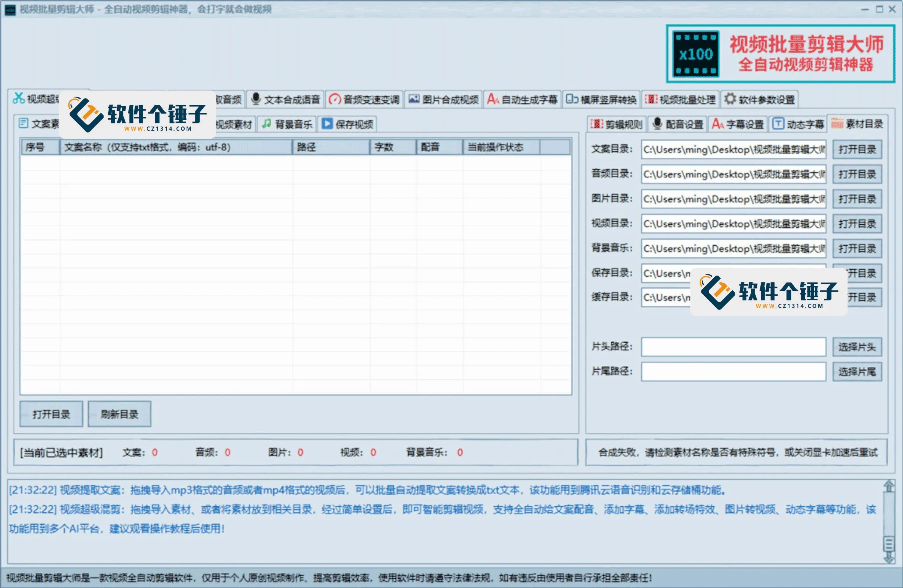
Task: Open the 横屏竖屏转换 tab
Action: [x=601, y=100]
